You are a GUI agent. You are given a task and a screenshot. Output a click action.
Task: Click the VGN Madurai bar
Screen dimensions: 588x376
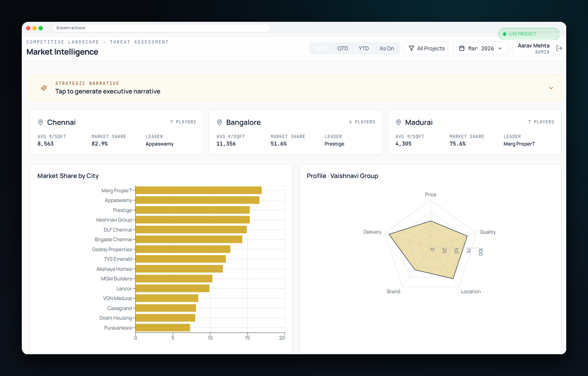coord(167,298)
